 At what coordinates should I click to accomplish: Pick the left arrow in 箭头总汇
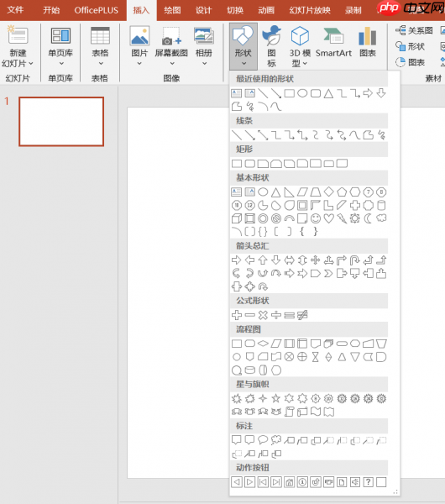coord(249,260)
